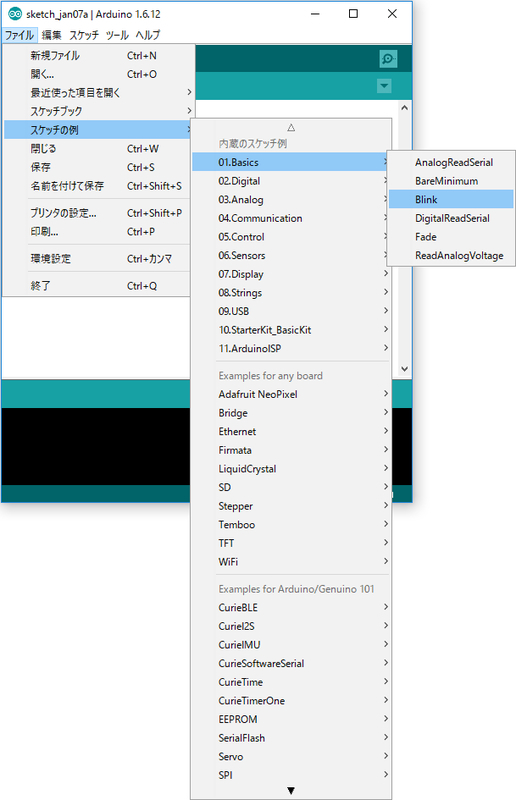The height and width of the screenshot is (800, 516).
Task: Open the Blink example sketch
Action: coord(451,199)
